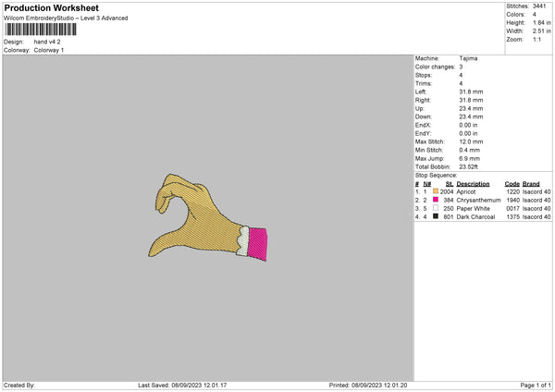Screen dimensions: 555x392
Task: Click the Width value '2.51 in'
Action: pyautogui.click(x=541, y=31)
